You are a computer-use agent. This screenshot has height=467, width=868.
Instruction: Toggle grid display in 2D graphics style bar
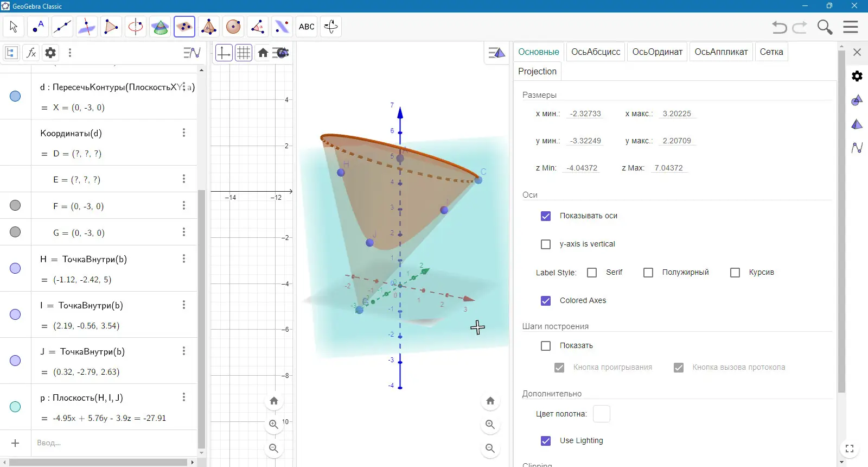tap(244, 53)
